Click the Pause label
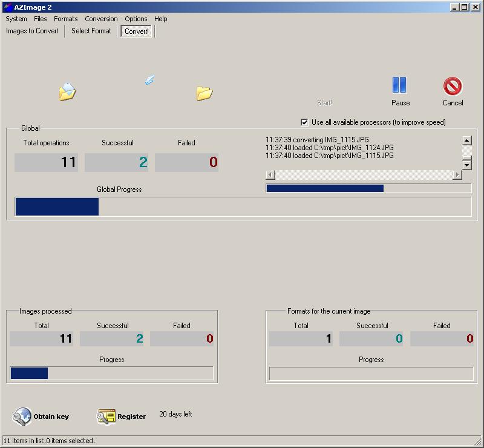The width and height of the screenshot is (484, 448). coord(401,102)
